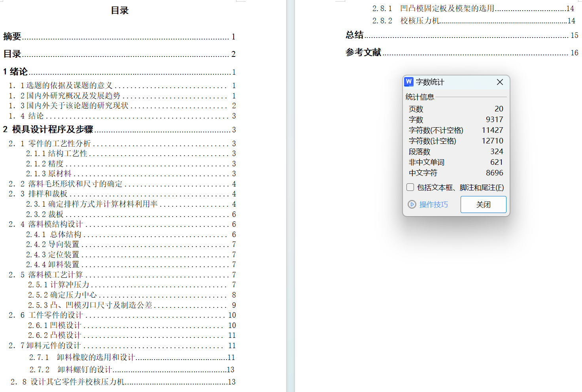Click the 非中文单词 row label
The width and height of the screenshot is (582, 392).
tap(426, 162)
